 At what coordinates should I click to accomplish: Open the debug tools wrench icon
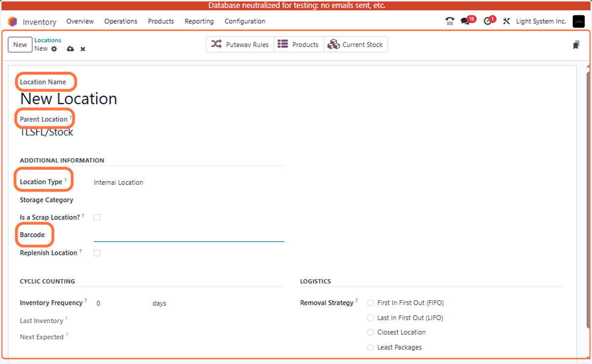(506, 21)
